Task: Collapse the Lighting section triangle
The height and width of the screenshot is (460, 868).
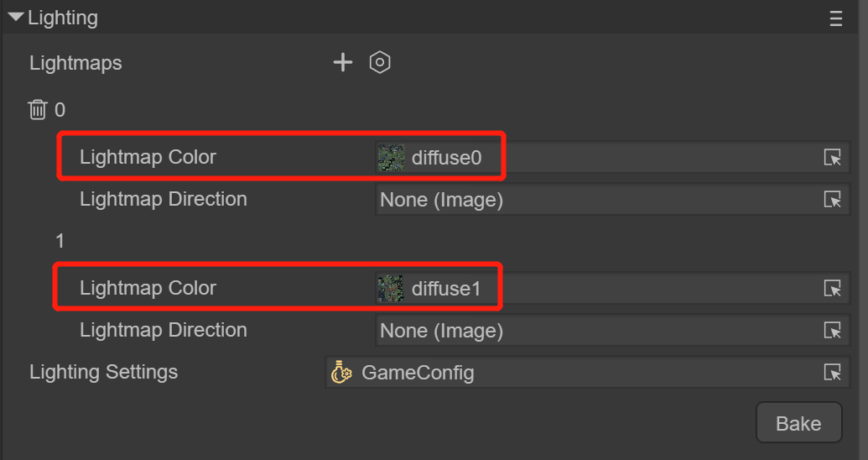Action: coord(15,18)
